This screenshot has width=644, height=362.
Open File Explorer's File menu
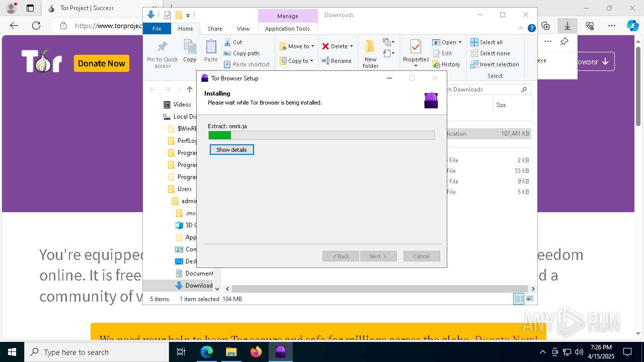point(157,29)
